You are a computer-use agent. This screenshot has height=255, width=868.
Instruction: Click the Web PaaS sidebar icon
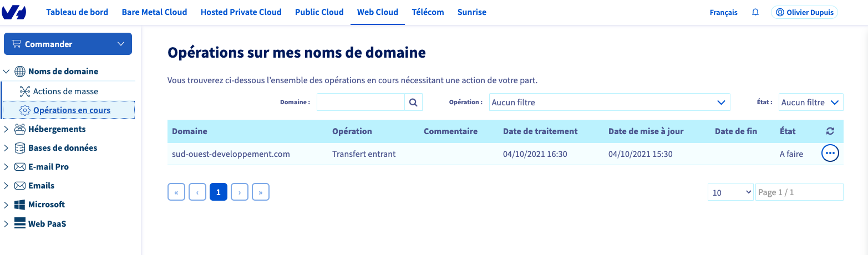[x=20, y=223]
